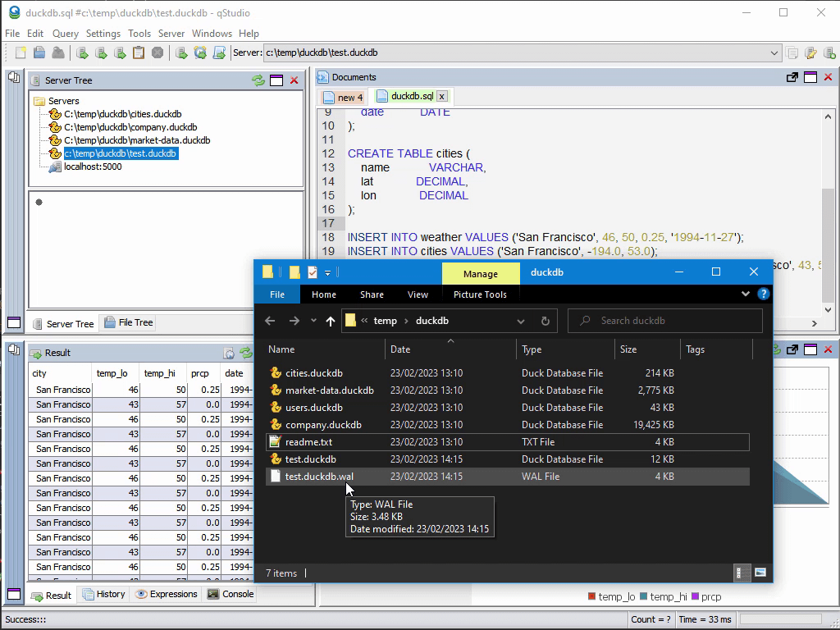The width and height of the screenshot is (840, 630).
Task: Close the duckdb.sql document tab
Action: click(x=441, y=97)
